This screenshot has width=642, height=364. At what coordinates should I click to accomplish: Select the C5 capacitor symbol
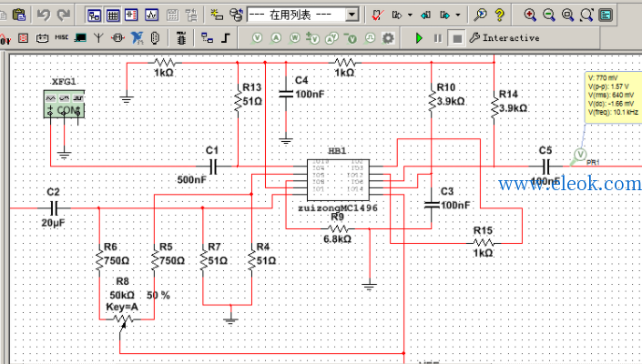tap(546, 167)
